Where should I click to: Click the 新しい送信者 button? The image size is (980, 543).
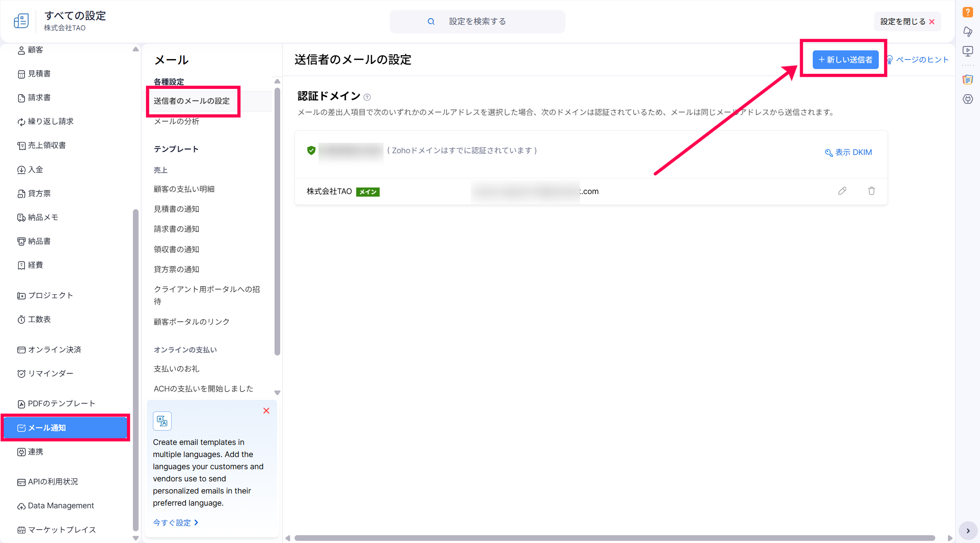[x=845, y=60]
